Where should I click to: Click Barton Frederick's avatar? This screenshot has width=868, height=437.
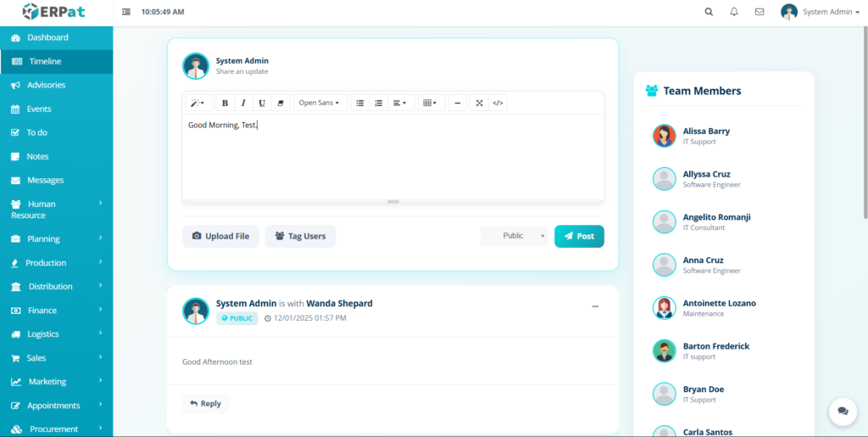665,351
